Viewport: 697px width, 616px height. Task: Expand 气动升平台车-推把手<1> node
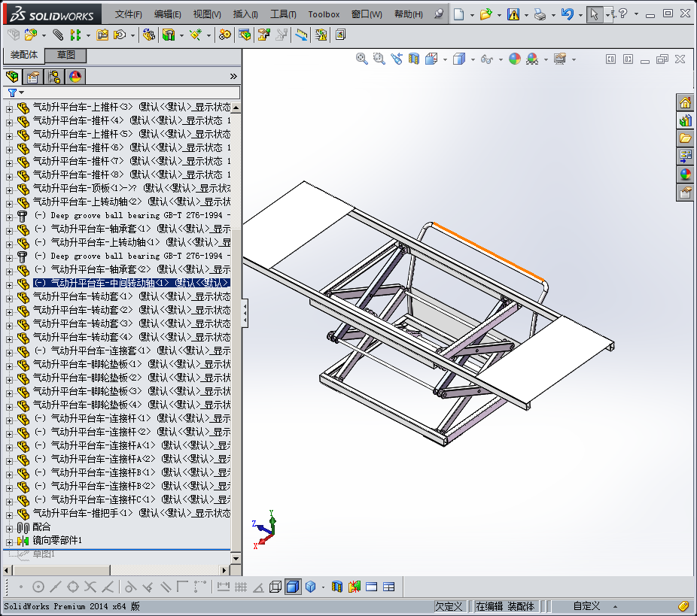click(9, 515)
